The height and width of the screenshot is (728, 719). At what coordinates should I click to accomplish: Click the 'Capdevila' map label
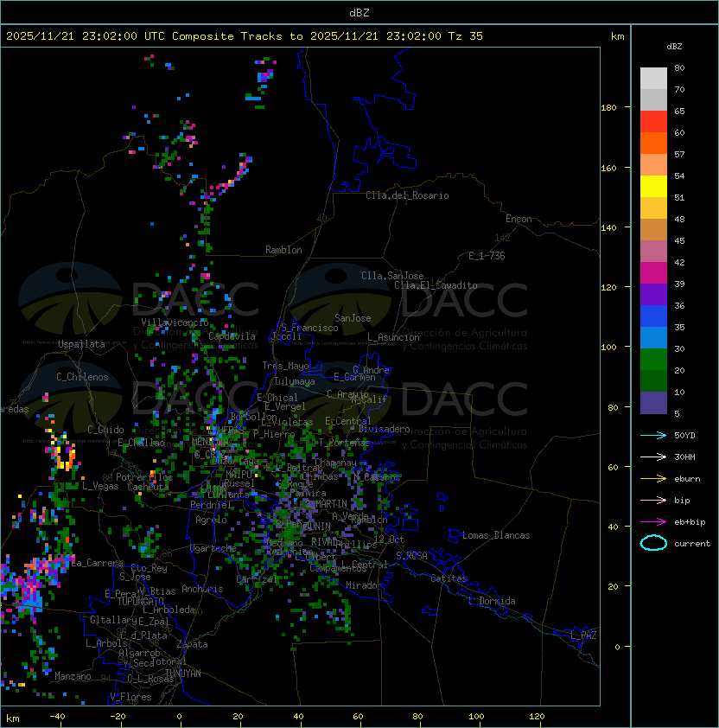coord(232,336)
